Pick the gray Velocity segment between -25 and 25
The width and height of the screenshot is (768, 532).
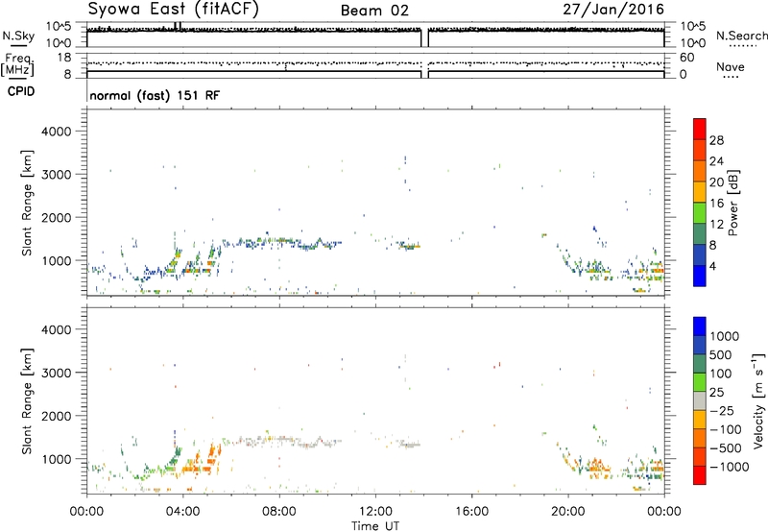(700, 400)
